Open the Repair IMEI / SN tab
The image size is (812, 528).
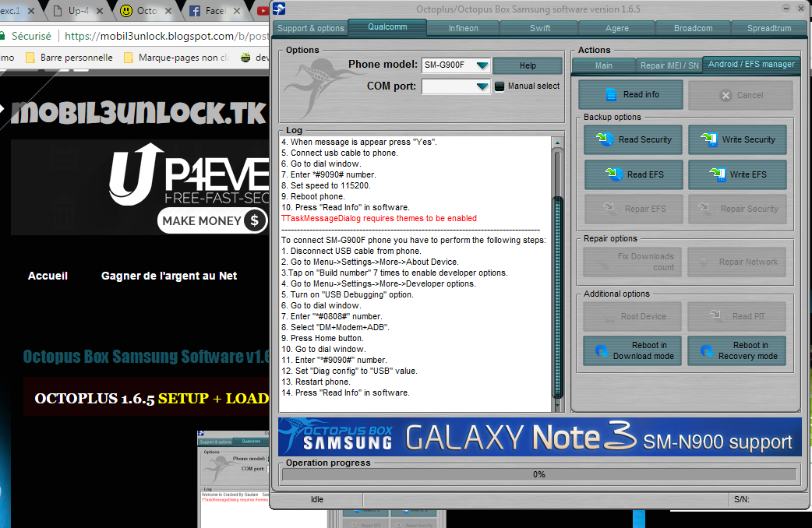pos(669,65)
